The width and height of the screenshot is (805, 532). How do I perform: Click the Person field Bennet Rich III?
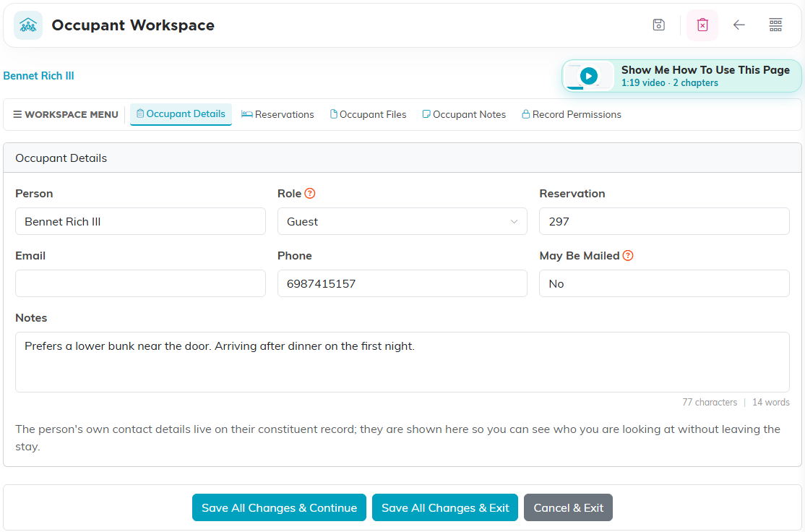click(140, 221)
